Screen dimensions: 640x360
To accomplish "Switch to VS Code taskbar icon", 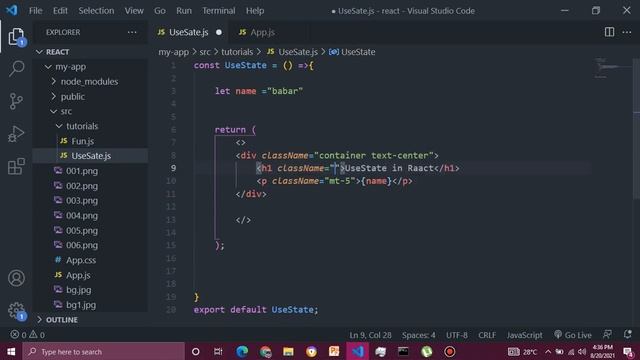I will tap(358, 351).
